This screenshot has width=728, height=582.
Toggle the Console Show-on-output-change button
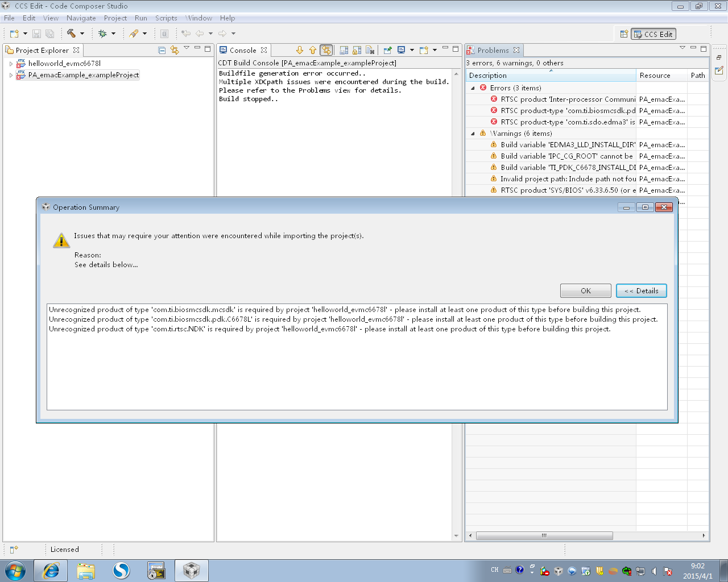(326, 50)
